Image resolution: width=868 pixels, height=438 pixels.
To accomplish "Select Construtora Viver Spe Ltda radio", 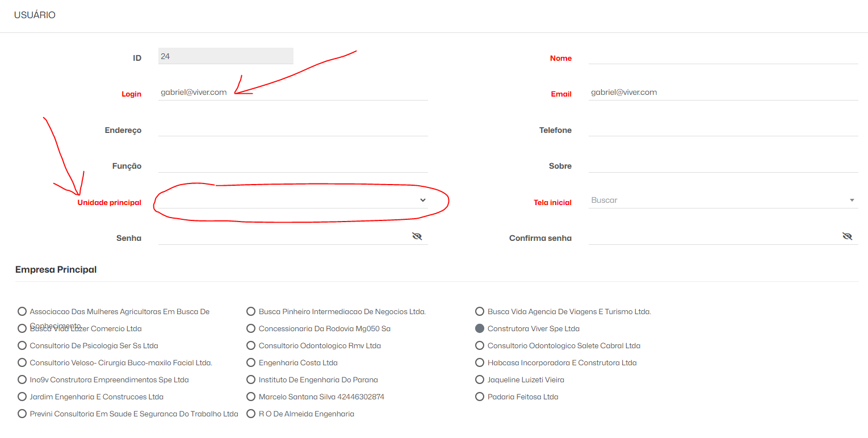I will point(480,328).
